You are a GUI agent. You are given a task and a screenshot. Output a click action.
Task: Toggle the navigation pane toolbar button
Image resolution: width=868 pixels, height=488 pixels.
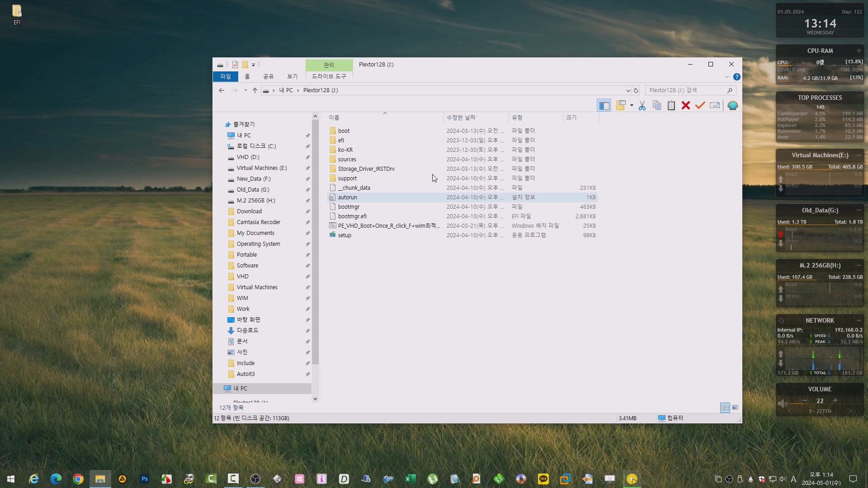[x=604, y=106]
